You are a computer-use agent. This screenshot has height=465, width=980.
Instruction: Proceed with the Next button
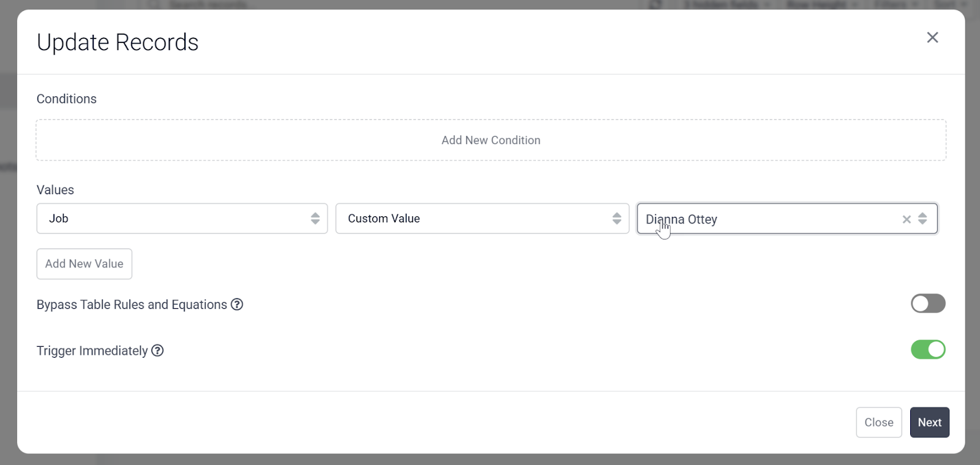point(929,422)
